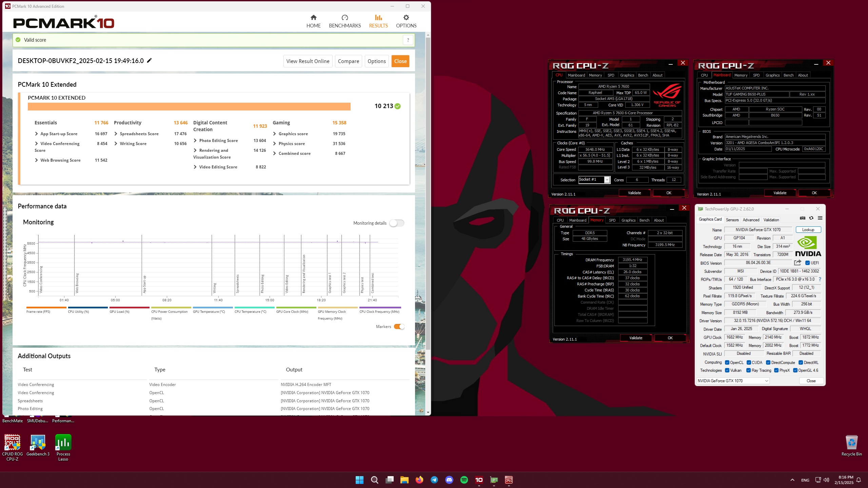Click the question mark help button
The image size is (868, 488).
click(408, 40)
